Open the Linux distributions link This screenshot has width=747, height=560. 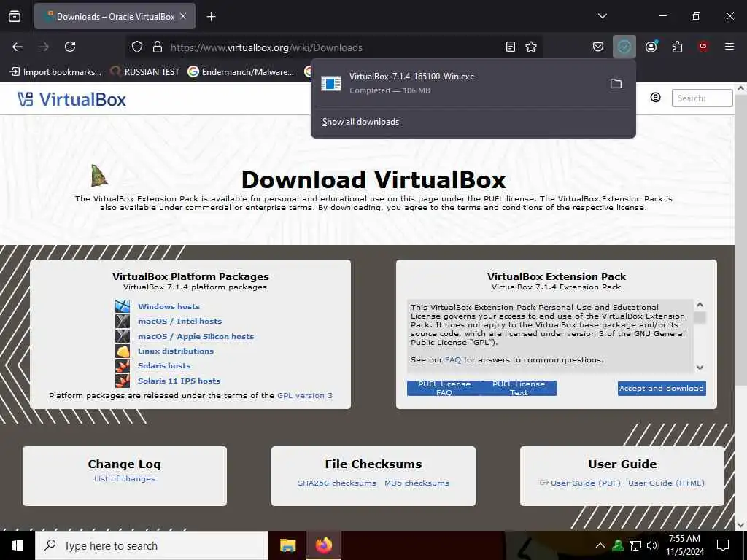pyautogui.click(x=176, y=351)
